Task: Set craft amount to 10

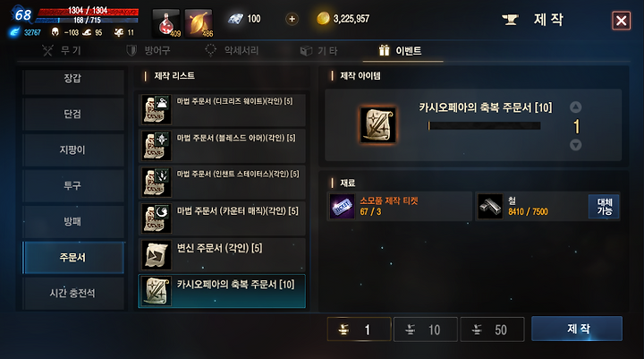Action: click(426, 329)
